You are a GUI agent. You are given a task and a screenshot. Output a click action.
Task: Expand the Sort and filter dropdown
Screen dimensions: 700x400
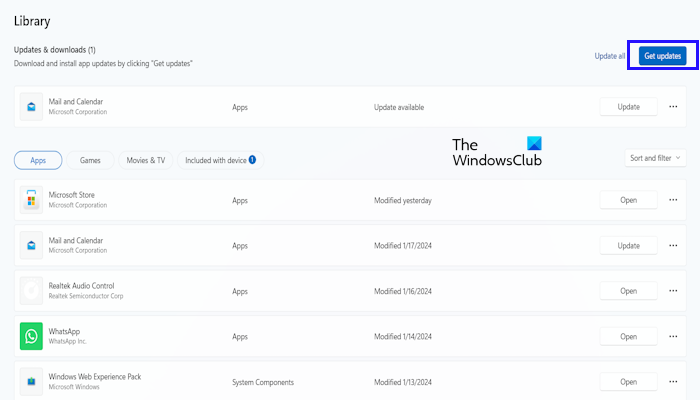pos(655,158)
